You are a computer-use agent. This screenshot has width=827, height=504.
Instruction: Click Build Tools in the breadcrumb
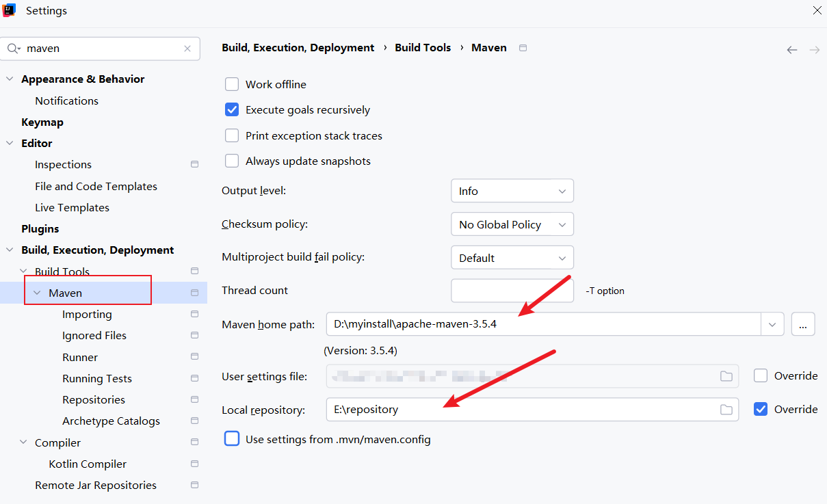[423, 48]
